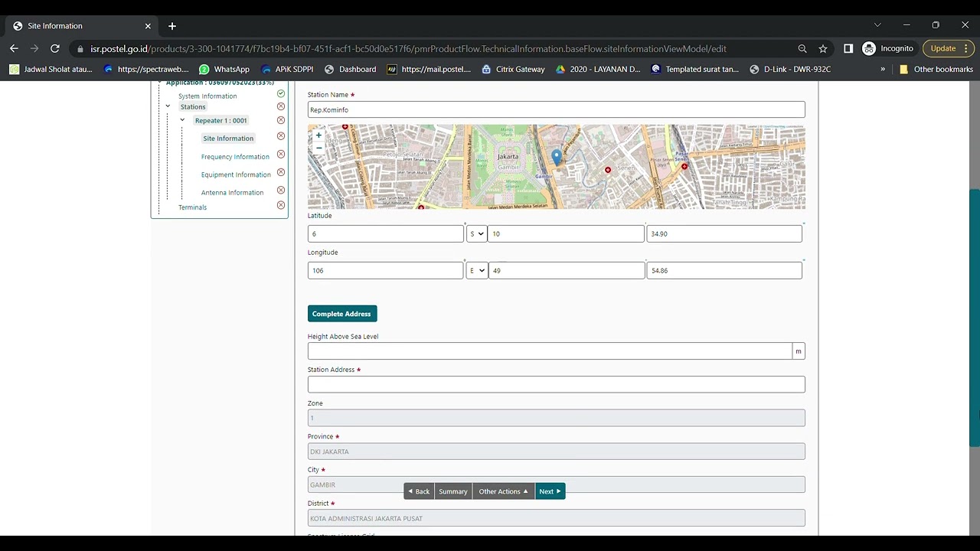
Task: Reload the page with refresh icon
Action: pos(55,48)
